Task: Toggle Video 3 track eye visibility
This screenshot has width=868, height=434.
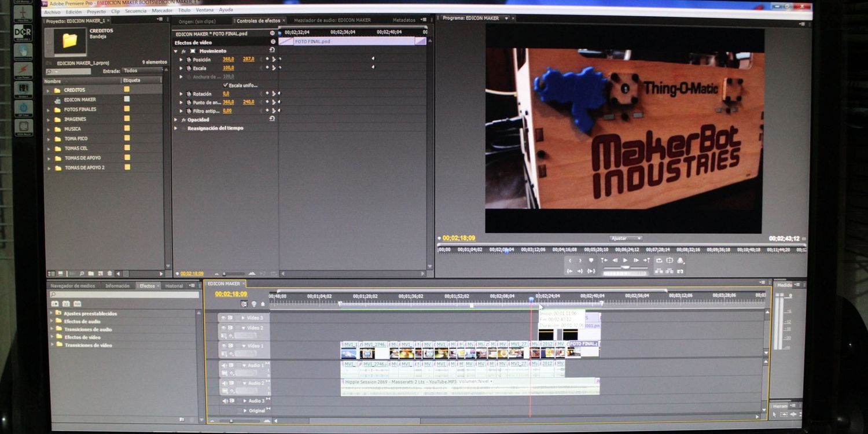Action: tap(223, 318)
